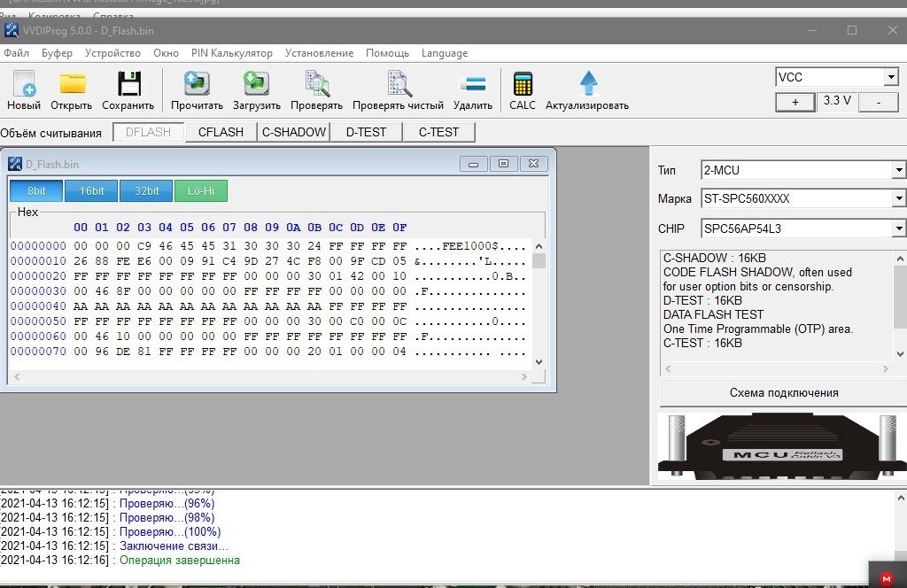907x588 pixels.
Task: Open the Помощь menu
Action: click(387, 53)
